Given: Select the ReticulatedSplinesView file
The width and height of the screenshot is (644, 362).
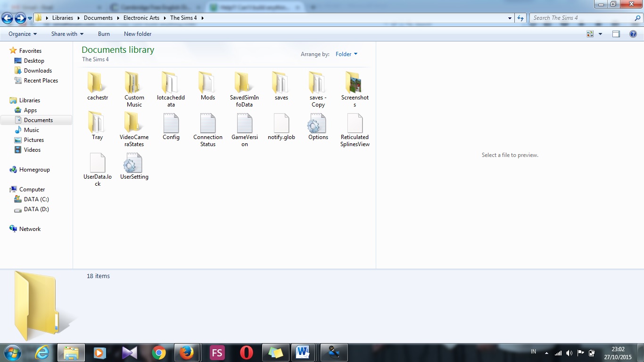Looking at the screenshot, I should [x=355, y=129].
